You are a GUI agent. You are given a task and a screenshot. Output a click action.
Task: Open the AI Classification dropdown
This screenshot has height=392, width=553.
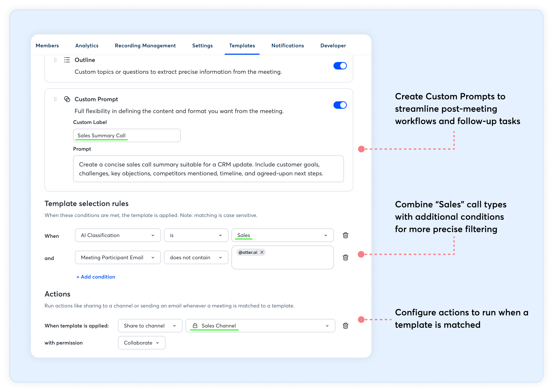point(118,235)
